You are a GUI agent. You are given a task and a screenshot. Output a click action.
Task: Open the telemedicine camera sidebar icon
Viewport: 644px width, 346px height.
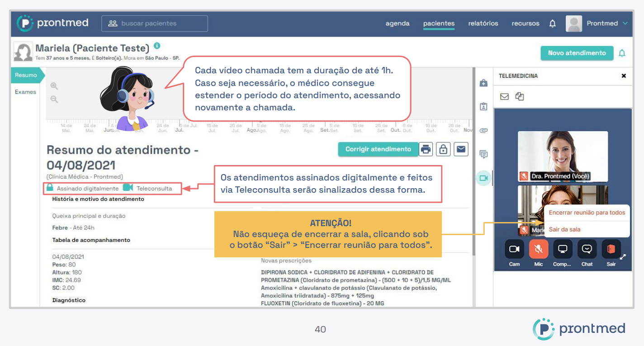[483, 178]
